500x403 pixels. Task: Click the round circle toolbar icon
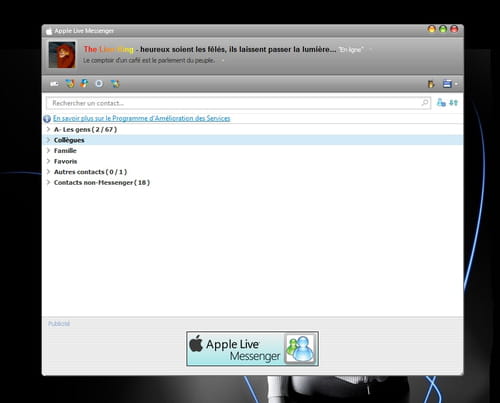(x=99, y=84)
